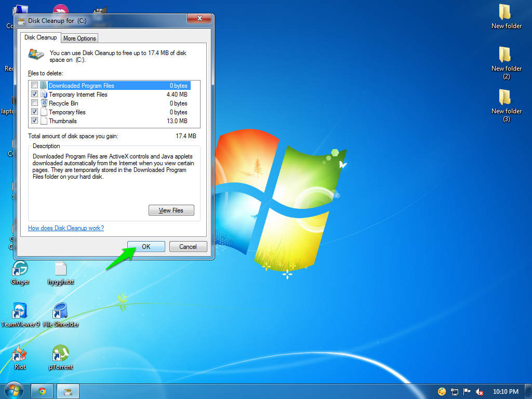Image resolution: width=532 pixels, height=399 pixels.
Task: Click the Recycle Bin icon in the list
Action: click(x=44, y=103)
